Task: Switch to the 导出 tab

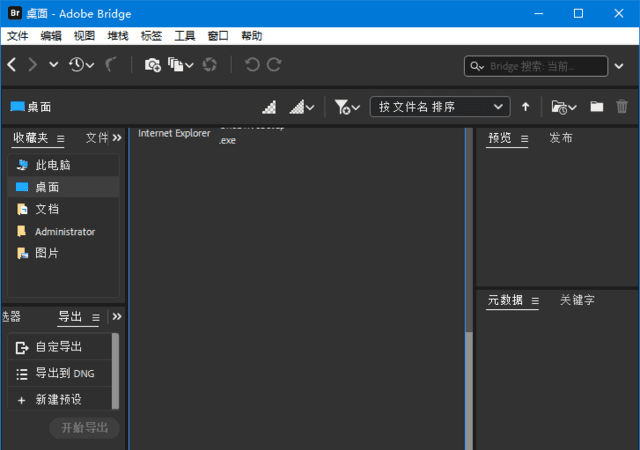Action: point(70,316)
